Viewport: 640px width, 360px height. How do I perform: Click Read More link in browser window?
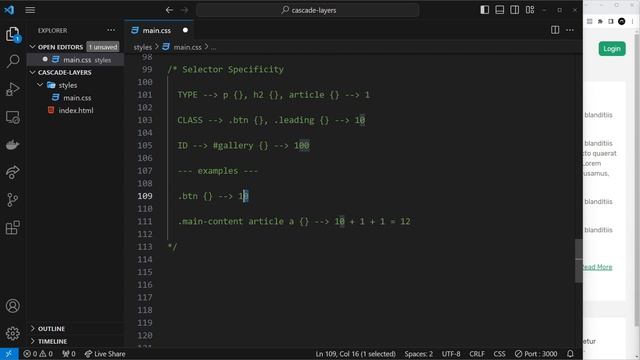pyautogui.click(x=598, y=267)
